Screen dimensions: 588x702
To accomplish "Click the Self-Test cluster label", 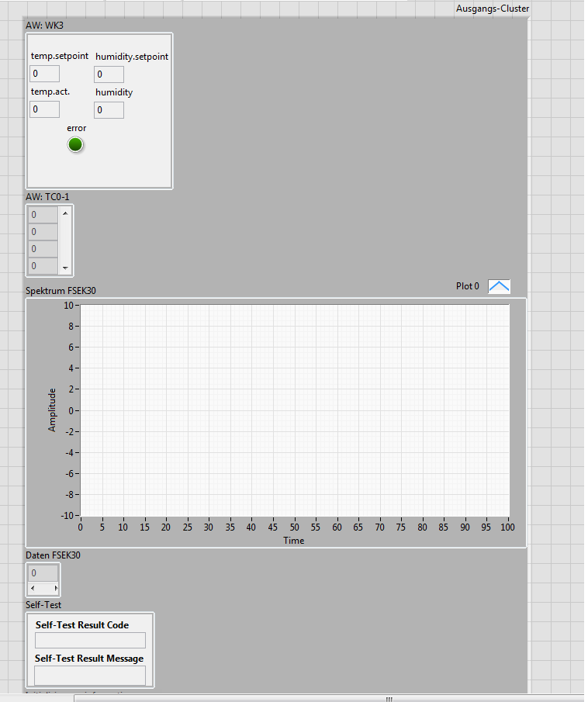I will point(43,605).
